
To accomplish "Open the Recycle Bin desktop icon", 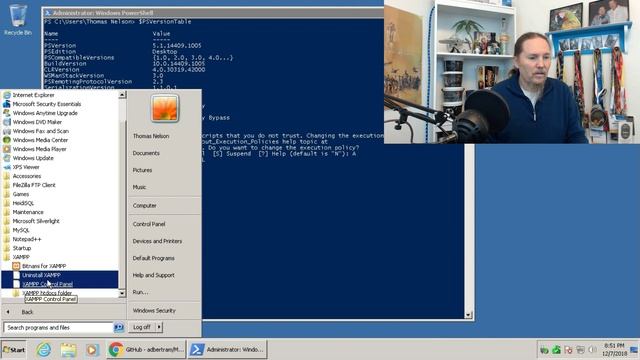I will (x=17, y=19).
